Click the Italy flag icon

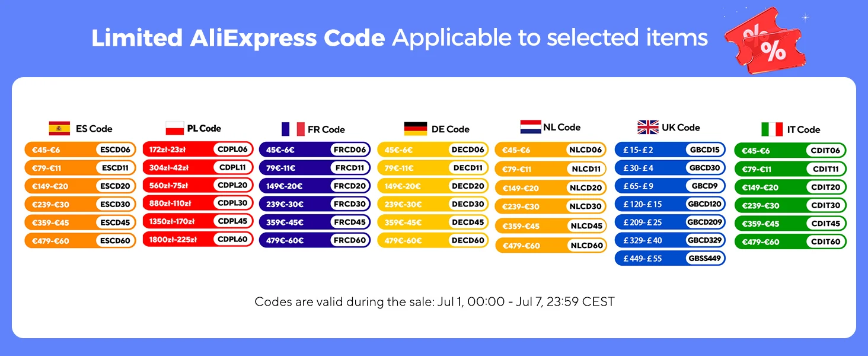point(773,129)
